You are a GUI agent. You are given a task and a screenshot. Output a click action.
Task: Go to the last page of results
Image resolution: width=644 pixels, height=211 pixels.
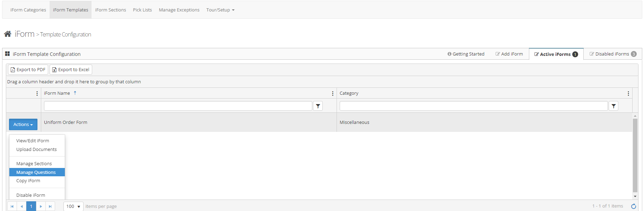click(50, 206)
